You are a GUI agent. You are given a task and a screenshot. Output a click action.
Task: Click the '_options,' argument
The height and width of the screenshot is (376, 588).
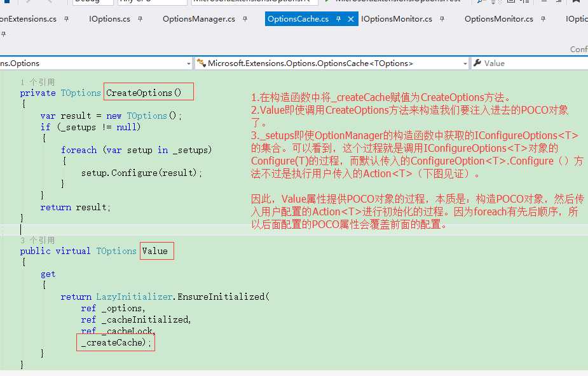tap(123, 308)
